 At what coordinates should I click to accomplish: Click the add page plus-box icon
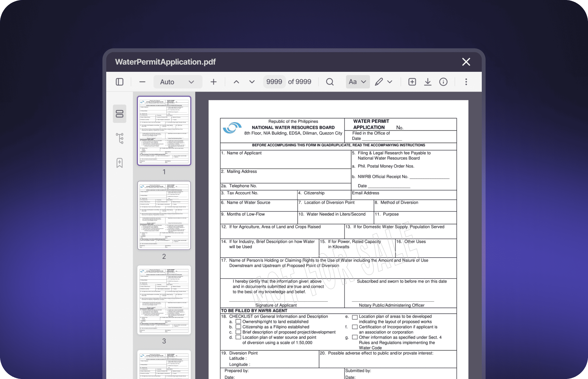(x=412, y=82)
